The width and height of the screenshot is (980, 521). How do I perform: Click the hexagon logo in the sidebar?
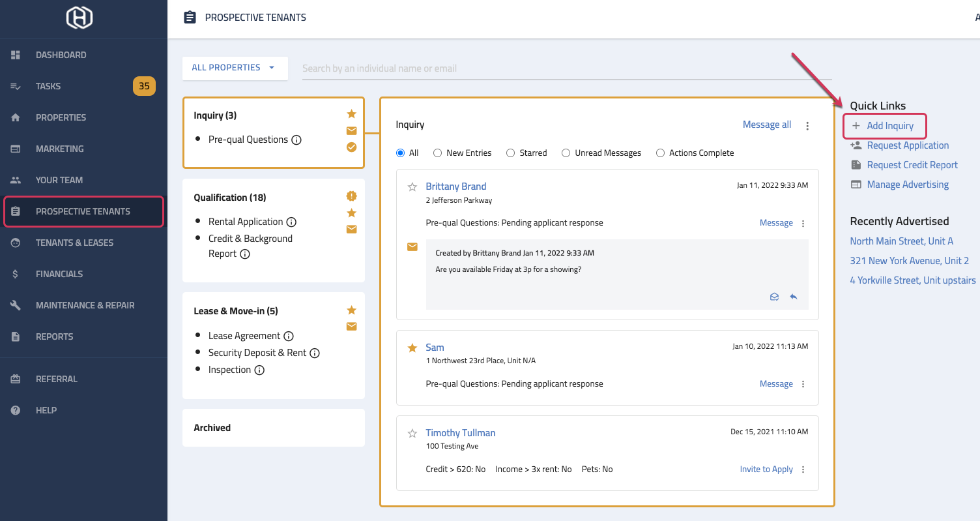79,18
